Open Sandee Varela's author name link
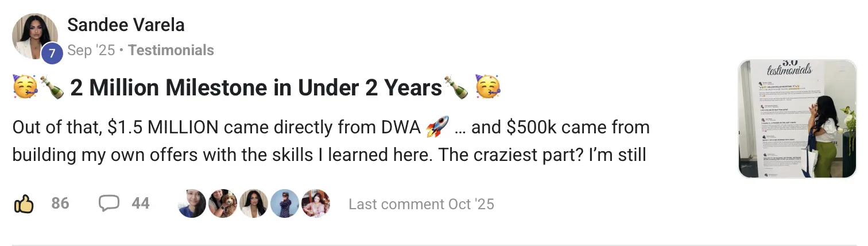The height and width of the screenshot is (246, 868). (126, 25)
